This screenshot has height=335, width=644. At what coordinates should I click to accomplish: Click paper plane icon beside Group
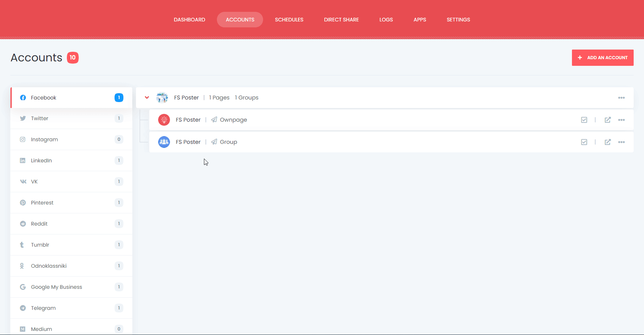point(214,142)
